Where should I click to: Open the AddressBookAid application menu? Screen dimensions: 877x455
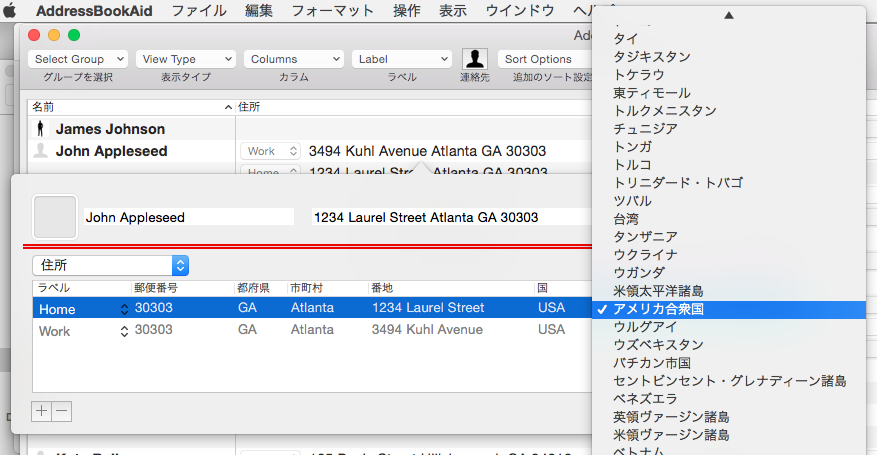click(94, 11)
